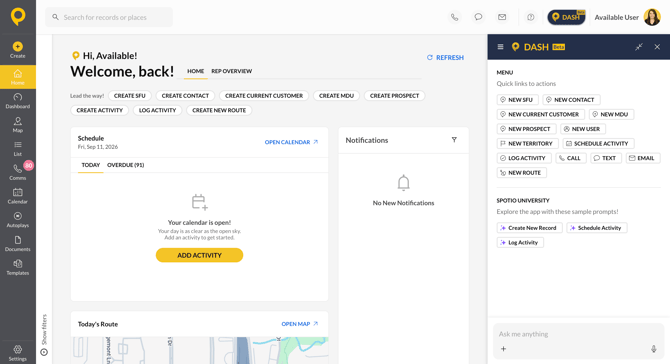
Task: Open the calendar via OPEN CALENDAR link
Action: [291, 142]
